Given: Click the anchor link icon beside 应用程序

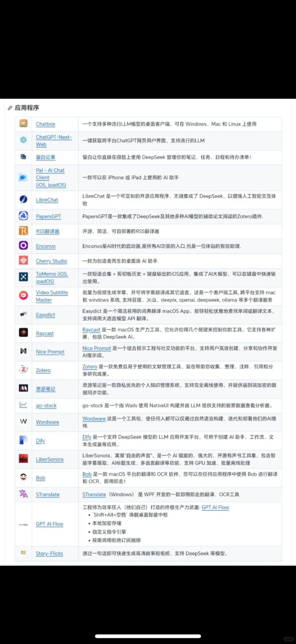Looking at the screenshot, I should (x=10, y=108).
